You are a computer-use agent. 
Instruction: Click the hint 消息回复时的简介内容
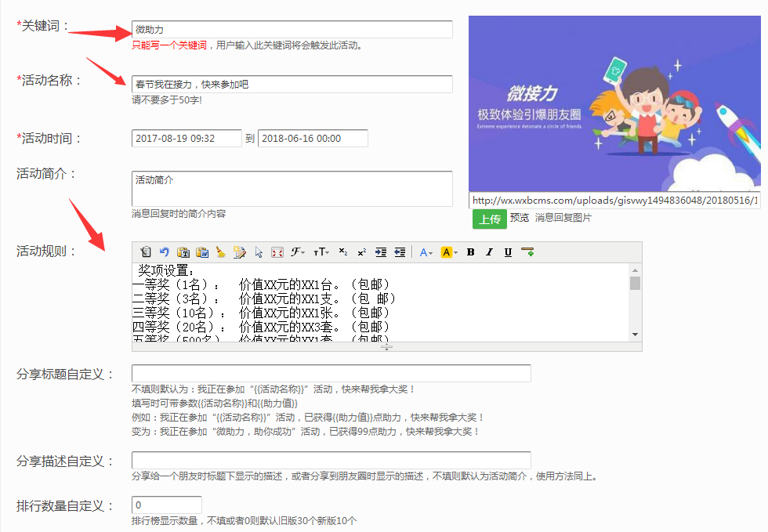click(x=179, y=214)
